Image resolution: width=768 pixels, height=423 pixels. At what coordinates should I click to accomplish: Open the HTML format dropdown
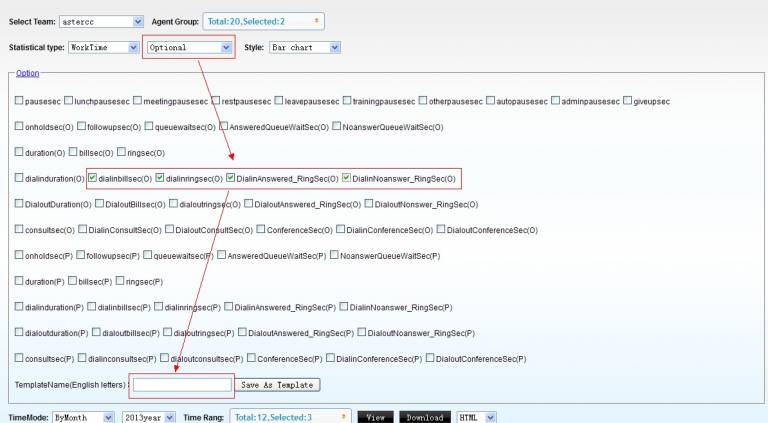click(x=476, y=417)
